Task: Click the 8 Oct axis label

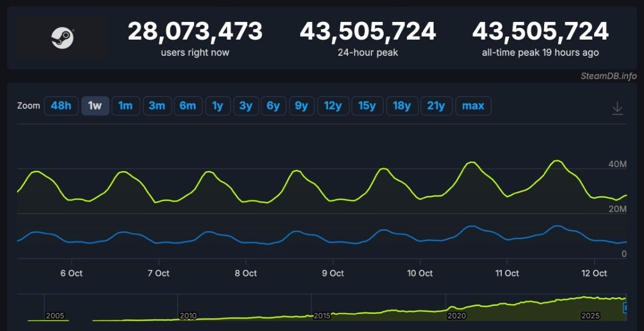Action: pyautogui.click(x=246, y=273)
